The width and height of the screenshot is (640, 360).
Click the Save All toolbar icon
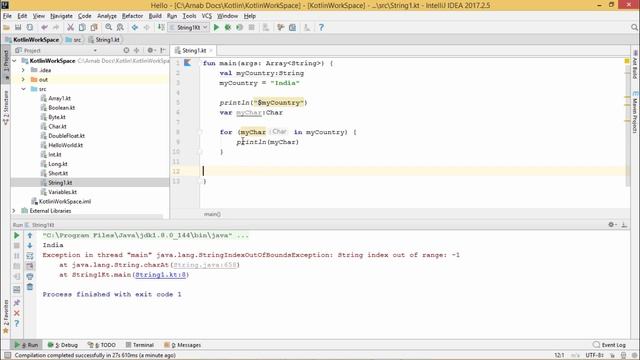click(x=18, y=27)
